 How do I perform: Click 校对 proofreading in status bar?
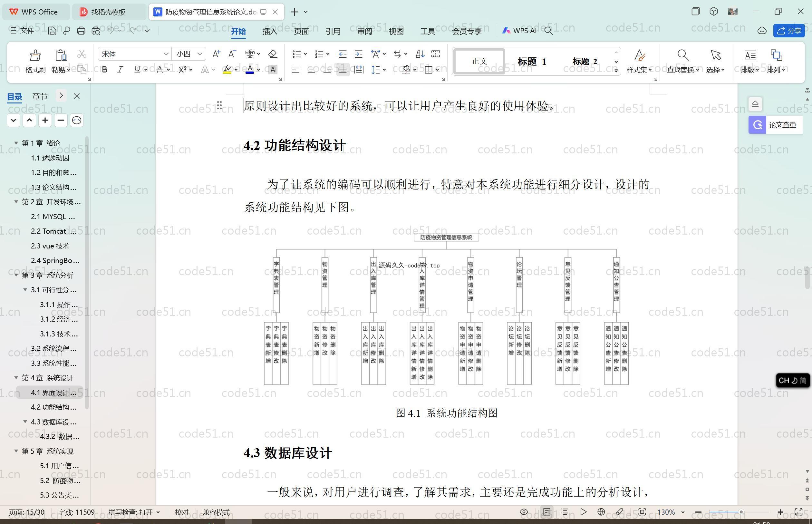[181, 512]
